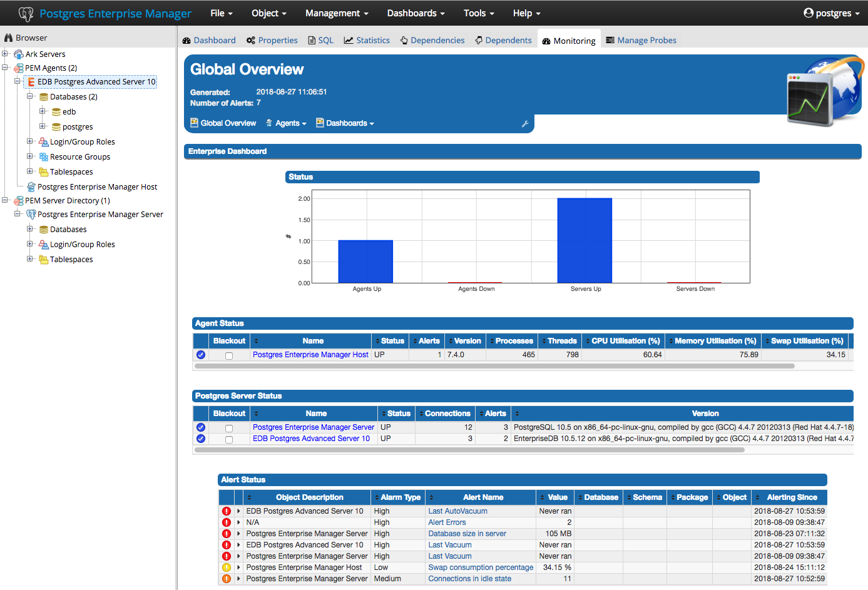
Task: Click the blue check icon in Agent Status row
Action: click(201, 355)
